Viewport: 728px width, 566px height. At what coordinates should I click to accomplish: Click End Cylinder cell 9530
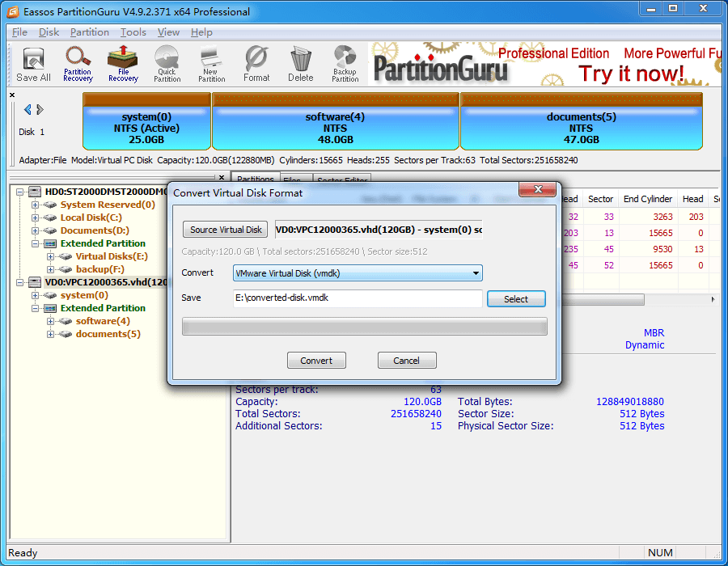(x=662, y=249)
